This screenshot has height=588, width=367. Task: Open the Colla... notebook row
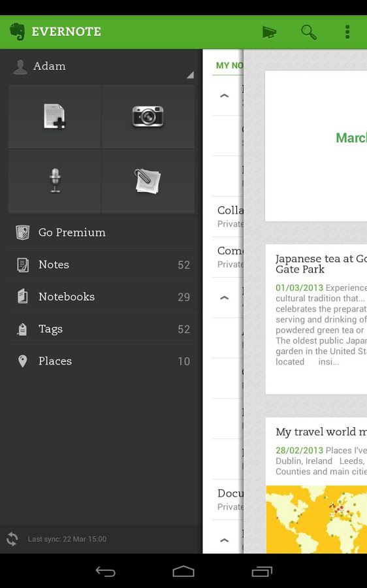tap(228, 216)
